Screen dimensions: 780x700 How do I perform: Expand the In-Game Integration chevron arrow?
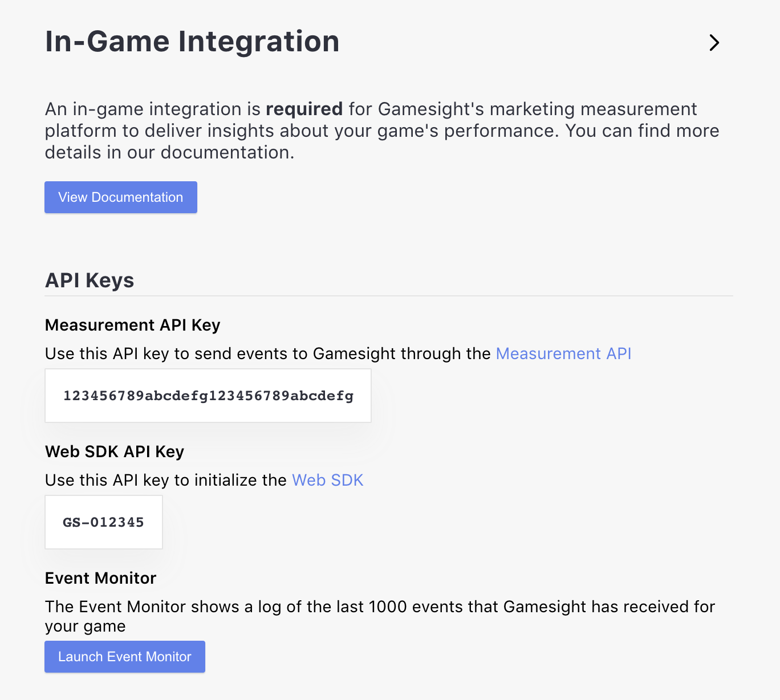[714, 43]
